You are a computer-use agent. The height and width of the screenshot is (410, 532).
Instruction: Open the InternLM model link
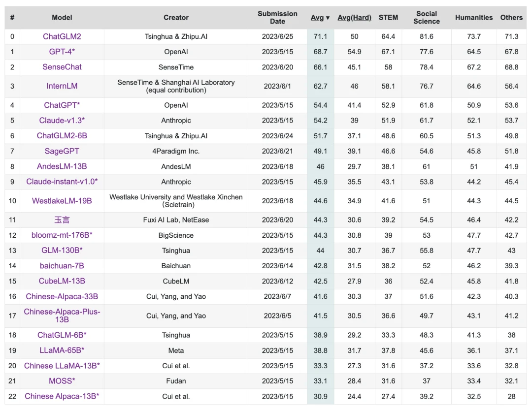click(x=62, y=86)
